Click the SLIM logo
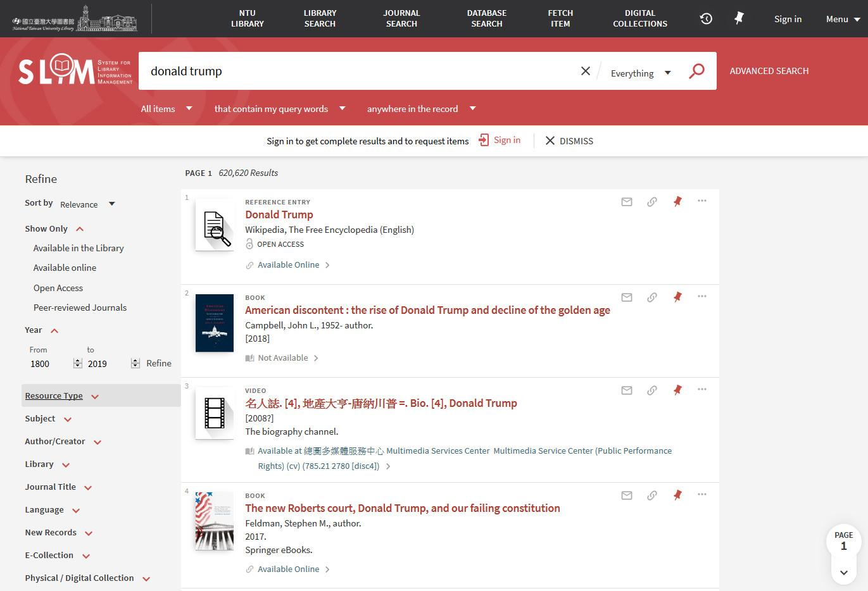The height and width of the screenshot is (591, 868). pos(75,70)
